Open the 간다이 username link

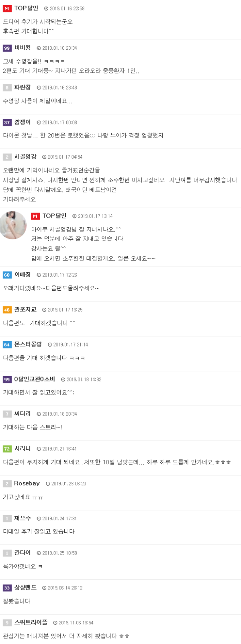tap(22, 553)
